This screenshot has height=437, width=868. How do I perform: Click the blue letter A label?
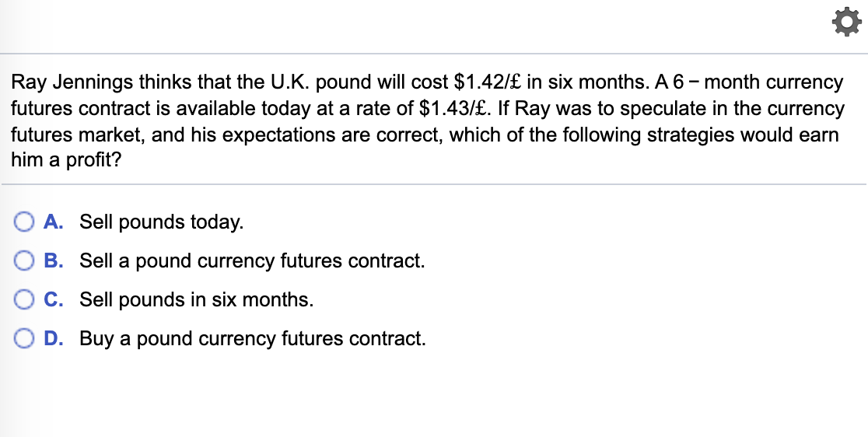click(x=53, y=222)
